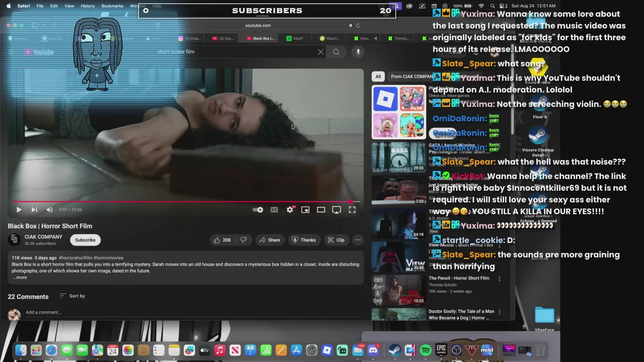Viewport: 644px width, 362px height.
Task: Open the options menu for The Pencil
Action: tap(500, 279)
